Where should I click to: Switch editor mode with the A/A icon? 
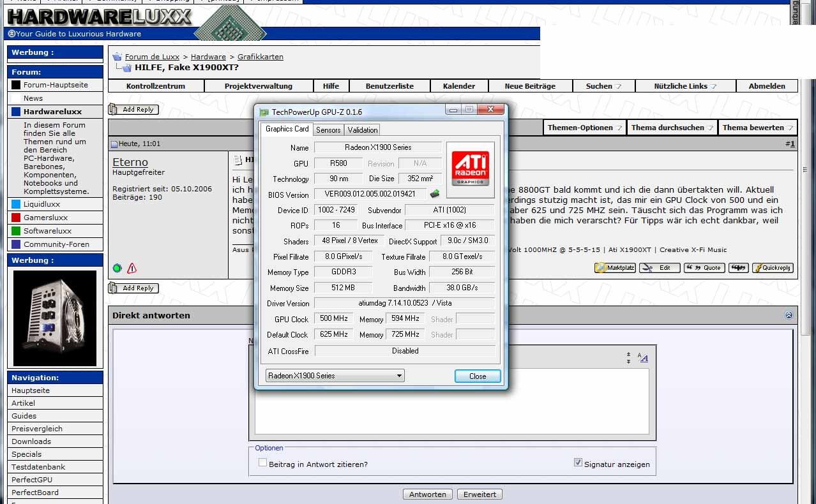(643, 358)
